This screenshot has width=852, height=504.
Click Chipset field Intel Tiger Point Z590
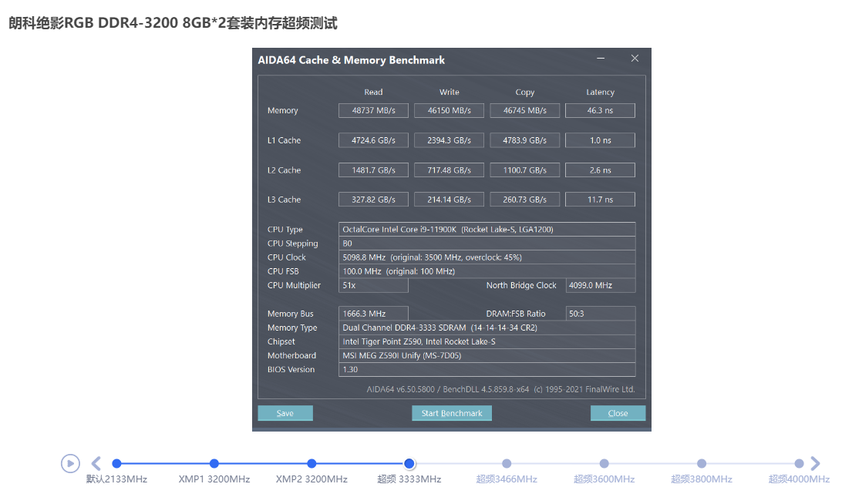[487, 341]
